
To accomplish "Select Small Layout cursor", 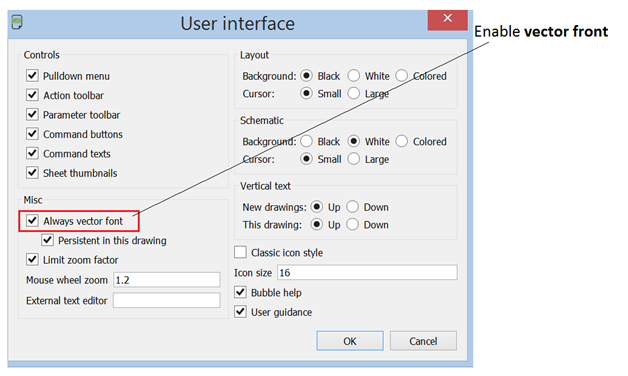I will (x=306, y=93).
